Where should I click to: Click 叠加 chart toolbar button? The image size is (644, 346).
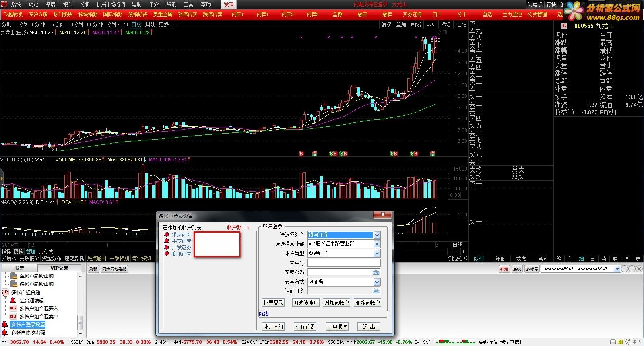(401, 25)
